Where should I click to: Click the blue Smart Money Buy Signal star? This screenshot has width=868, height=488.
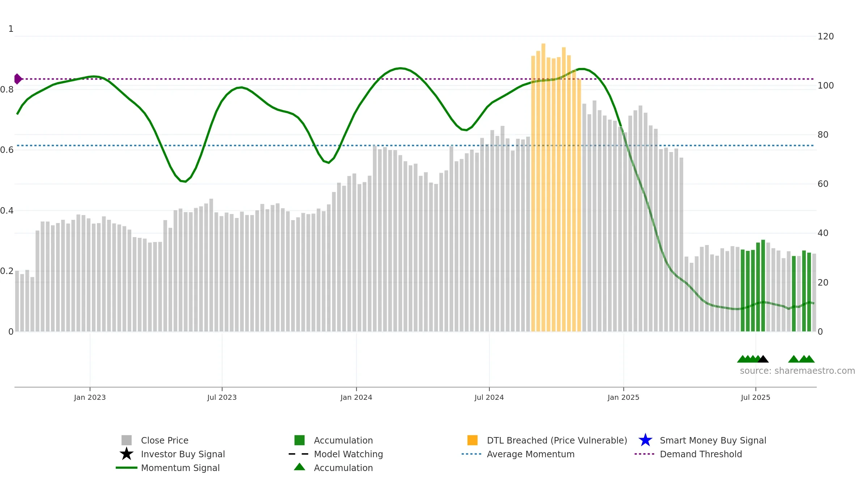tap(645, 440)
